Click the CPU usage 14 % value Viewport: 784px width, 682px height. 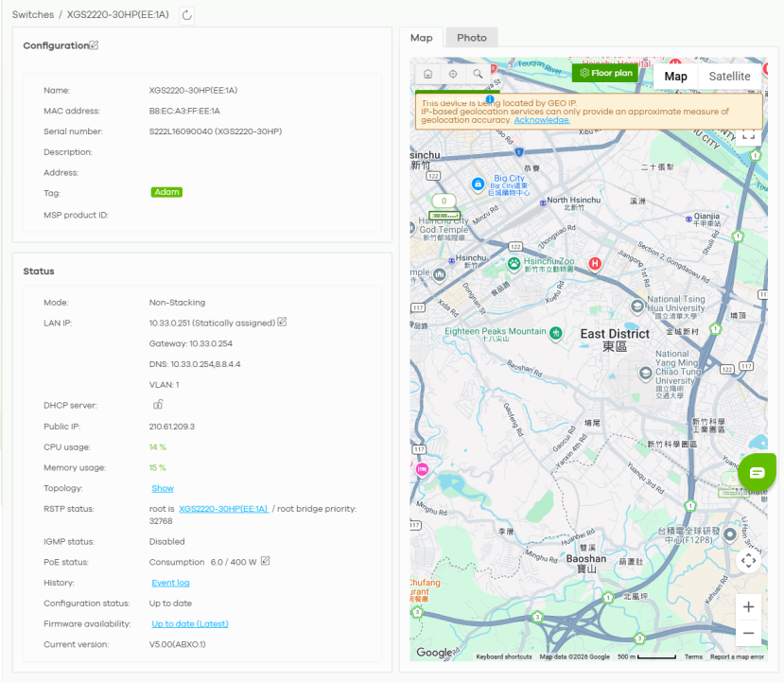point(158,447)
